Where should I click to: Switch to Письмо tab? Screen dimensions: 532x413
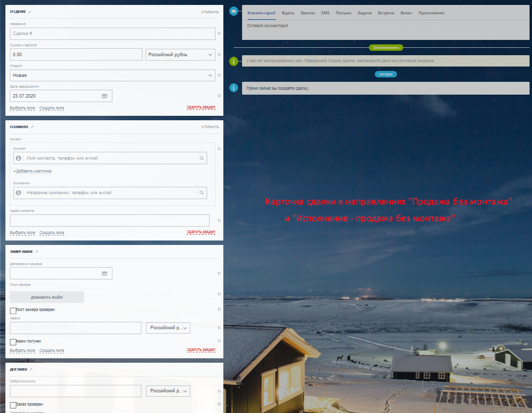pos(343,13)
